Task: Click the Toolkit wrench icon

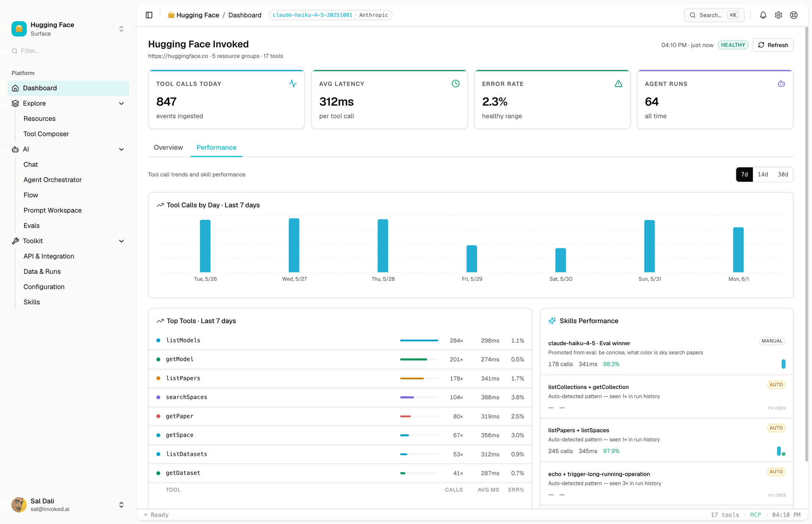Action: point(15,241)
